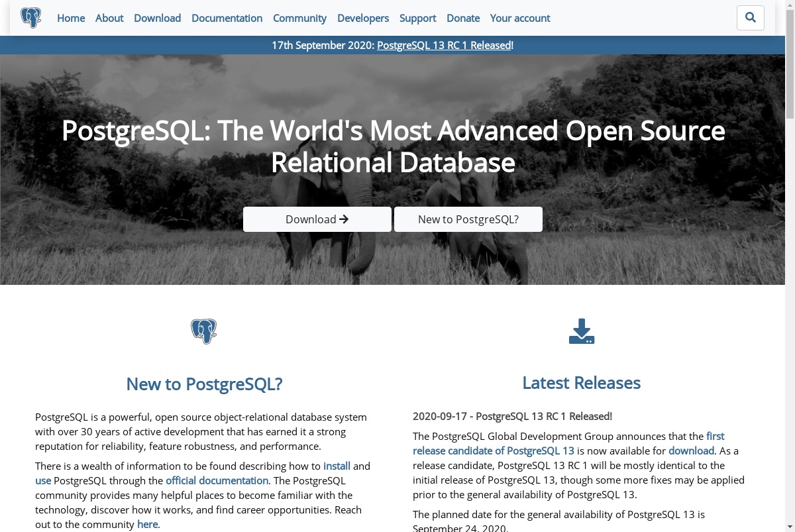Visit the Support page

click(x=417, y=18)
